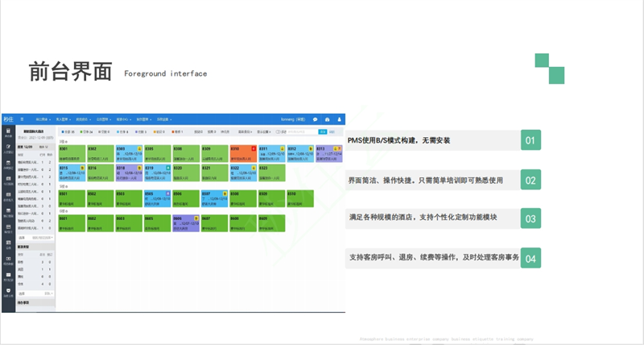Open the room-type select dropdown in left panel
The height and width of the screenshot is (345, 644).
tap(43, 238)
